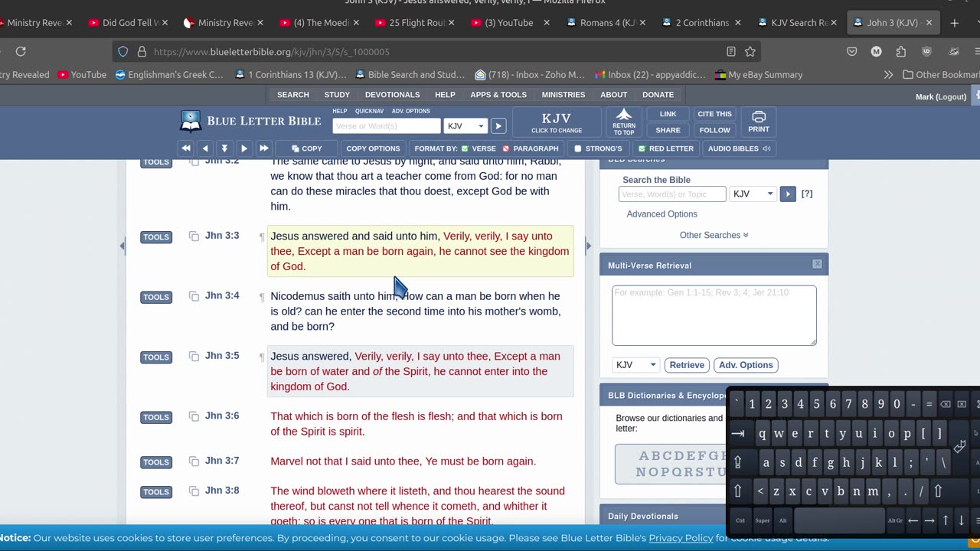Go to the next chapter (single-right arrow)

(x=244, y=148)
